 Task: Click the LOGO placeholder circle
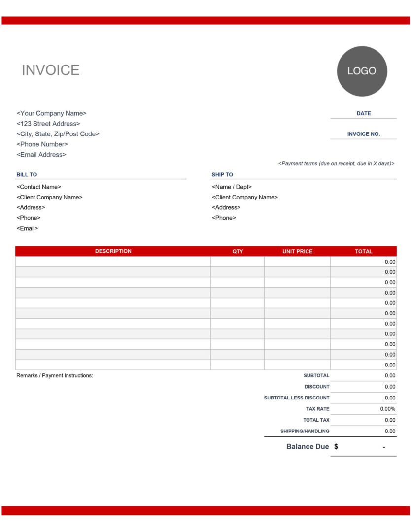click(362, 71)
